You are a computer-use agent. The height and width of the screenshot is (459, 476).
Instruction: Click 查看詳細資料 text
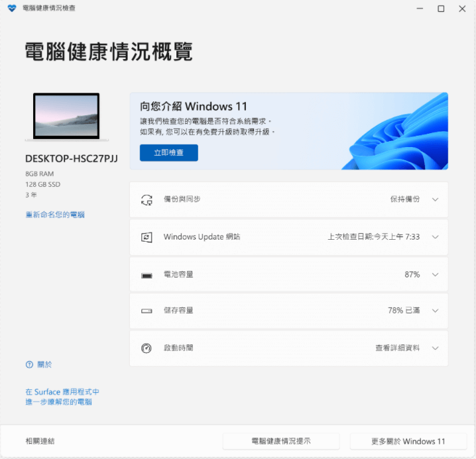(x=398, y=348)
